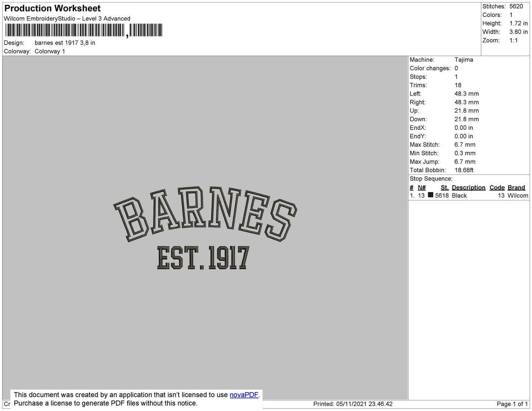Click the Max Stitch value '6.7 mm'
This screenshot has width=532, height=411.
[x=465, y=145]
